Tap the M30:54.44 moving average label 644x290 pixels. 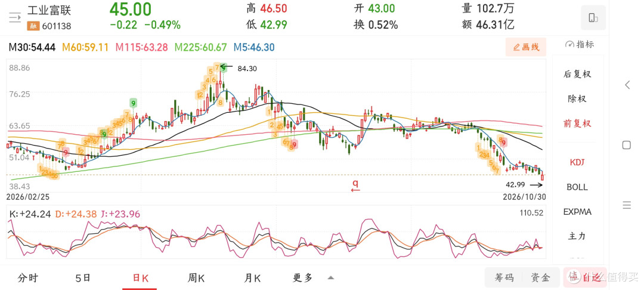(32, 47)
